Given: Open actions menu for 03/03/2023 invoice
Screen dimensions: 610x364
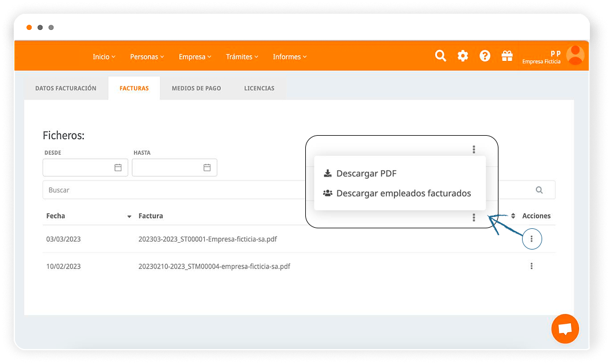Looking at the screenshot, I should (x=532, y=239).
